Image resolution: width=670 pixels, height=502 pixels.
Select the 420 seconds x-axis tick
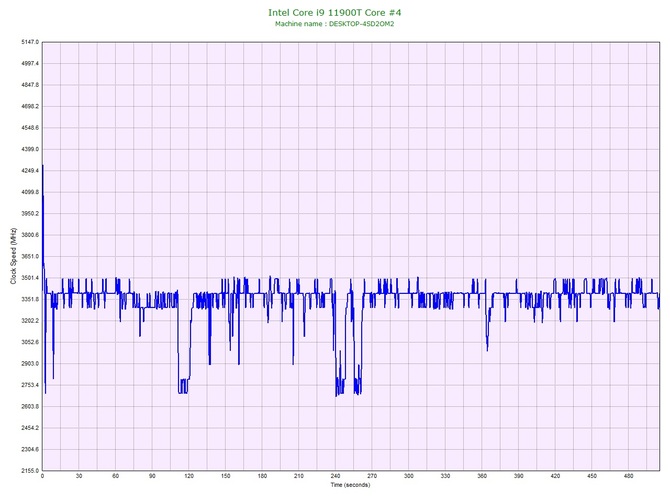[555, 476]
